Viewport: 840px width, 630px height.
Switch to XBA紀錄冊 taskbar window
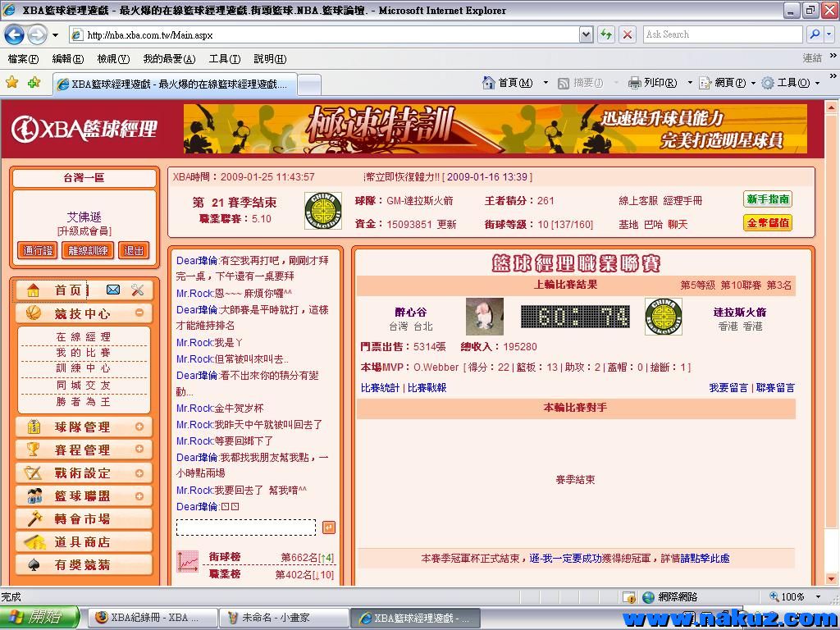coord(152,618)
